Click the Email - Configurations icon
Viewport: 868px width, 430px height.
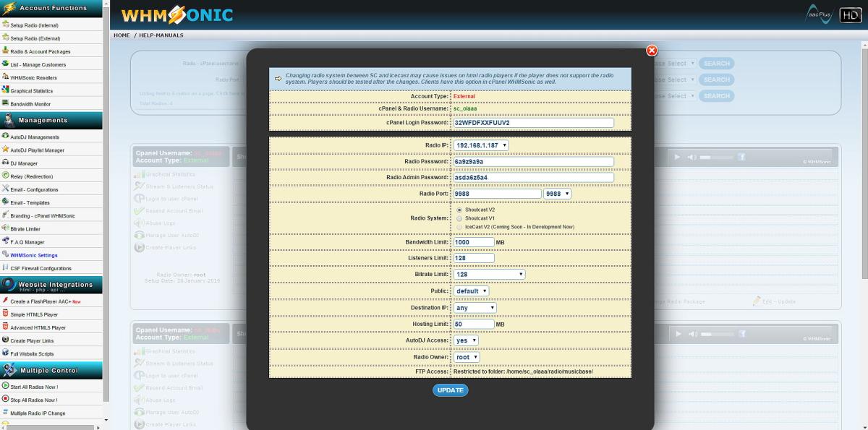[6, 189]
